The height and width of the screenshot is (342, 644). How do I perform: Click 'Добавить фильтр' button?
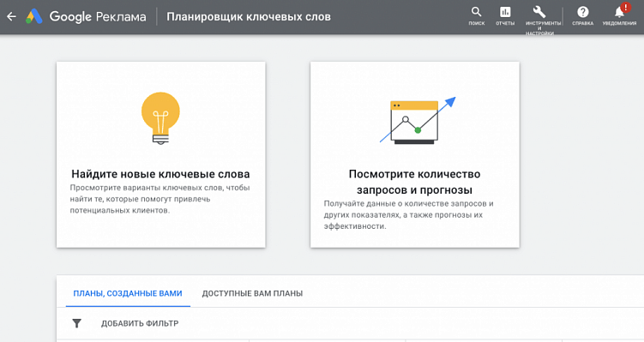(x=140, y=323)
